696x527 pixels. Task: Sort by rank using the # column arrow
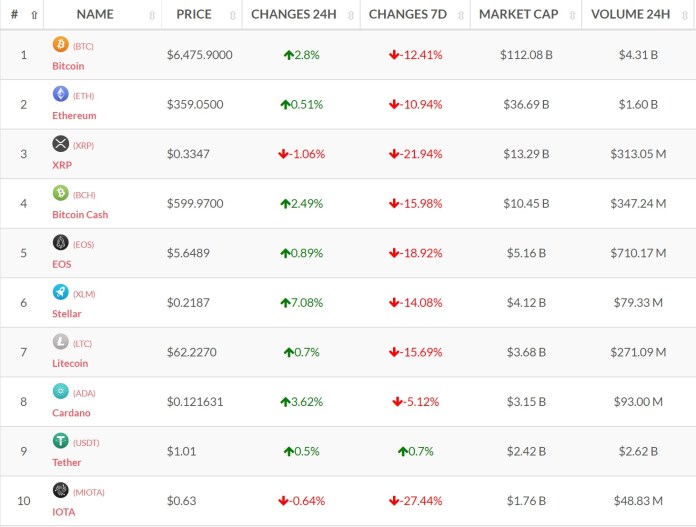tap(34, 15)
